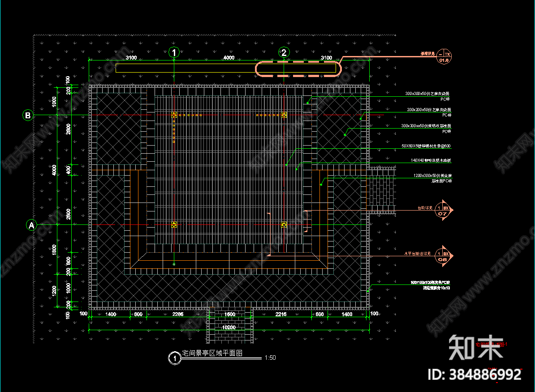Click the 3100 dimension left of axis 1
This screenshot has height=392, width=535.
[x=131, y=58]
